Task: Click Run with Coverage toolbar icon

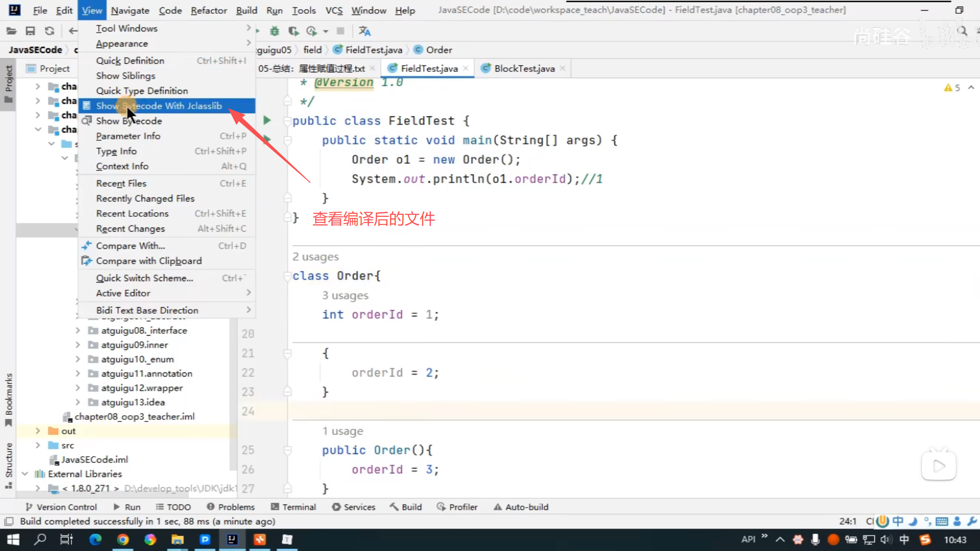Action: [293, 31]
